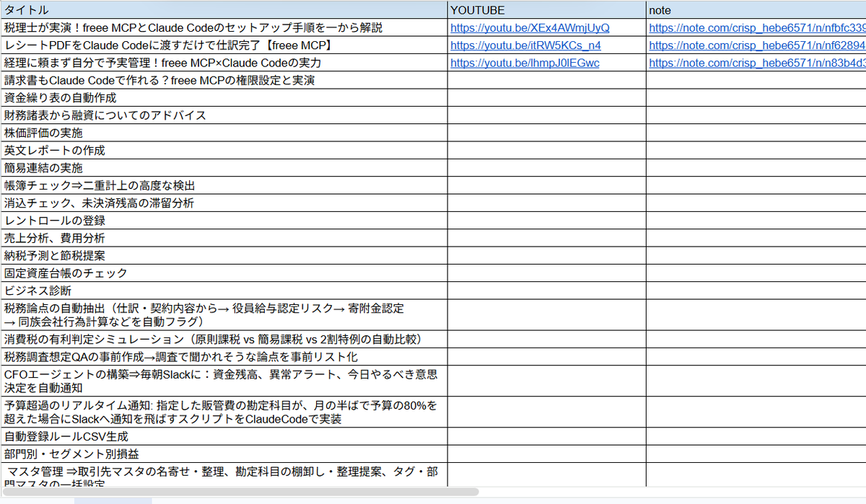Select the cell 消込チェック、未決済残高の滞留分析
The width and height of the screenshot is (866, 504).
point(224,203)
